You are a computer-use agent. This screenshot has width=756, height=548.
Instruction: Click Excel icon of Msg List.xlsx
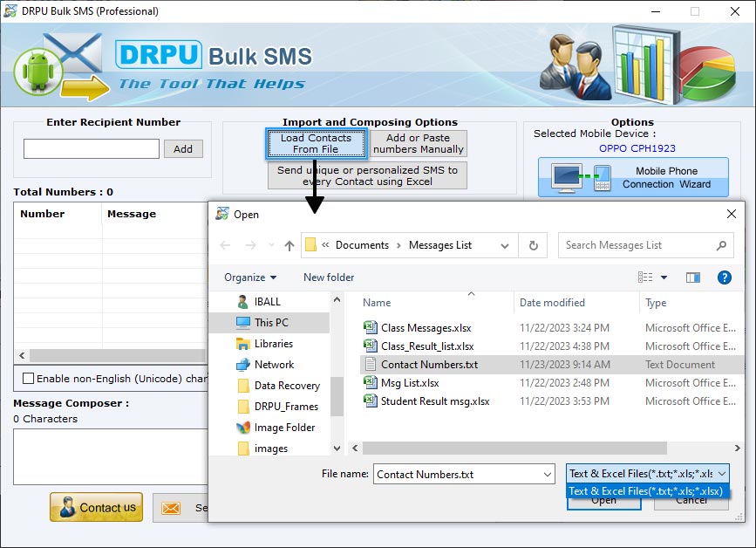point(370,382)
